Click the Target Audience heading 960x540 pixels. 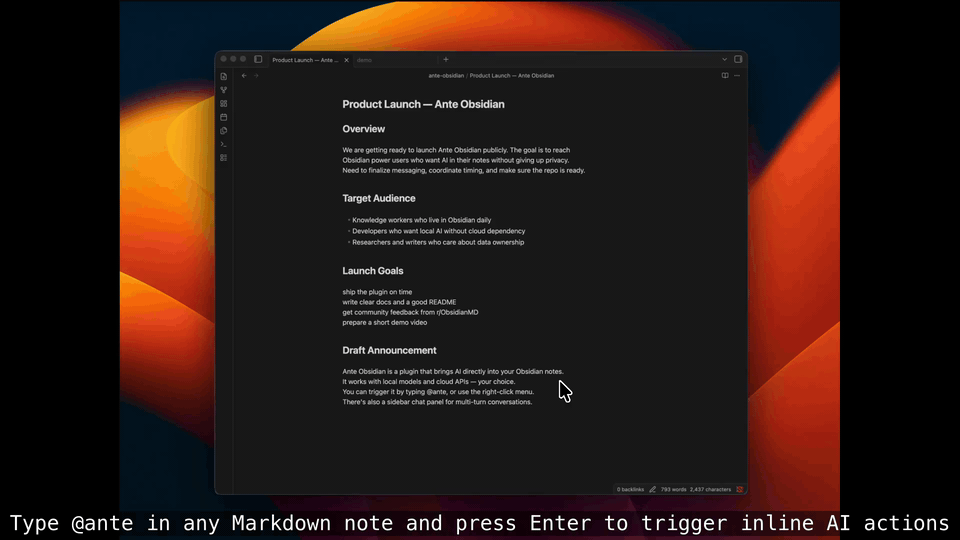point(379,198)
